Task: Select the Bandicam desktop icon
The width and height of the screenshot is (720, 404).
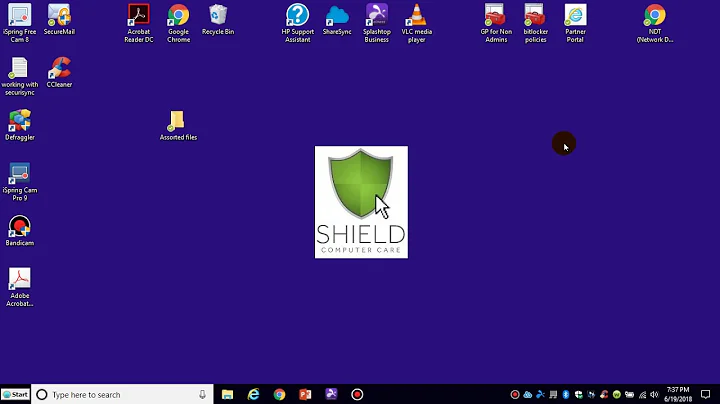Action: pos(20,230)
